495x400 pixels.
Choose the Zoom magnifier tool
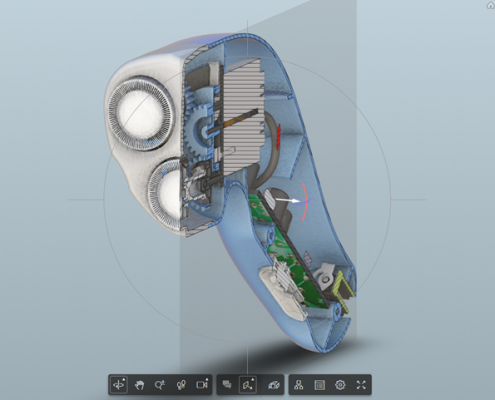coord(160,385)
